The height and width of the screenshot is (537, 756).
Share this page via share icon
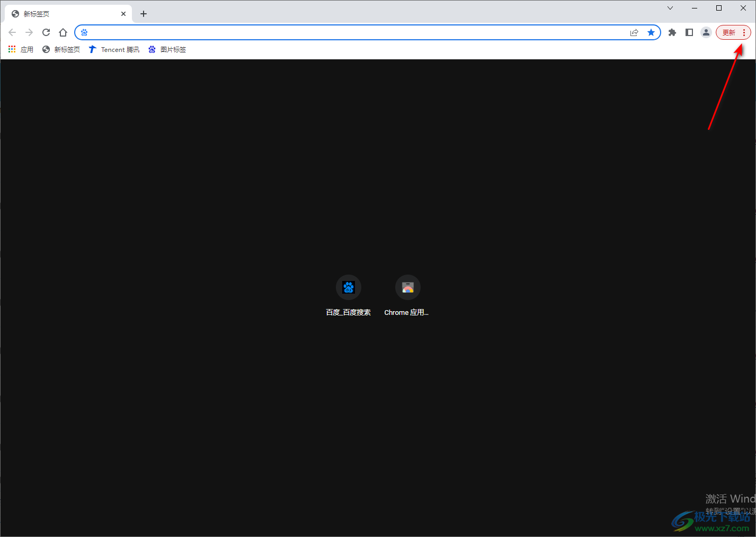634,32
